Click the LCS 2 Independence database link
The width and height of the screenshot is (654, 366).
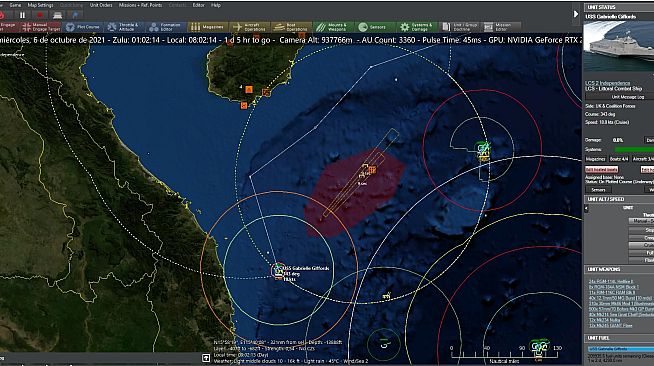tap(607, 83)
